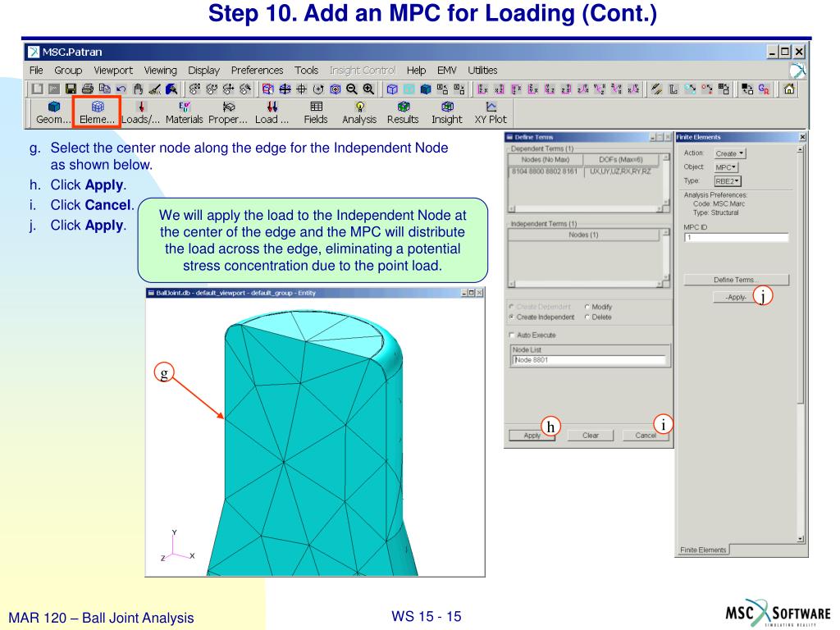Click the Independent Terms horizontal scrollbar
This screenshot has width=840, height=630.
[586, 284]
